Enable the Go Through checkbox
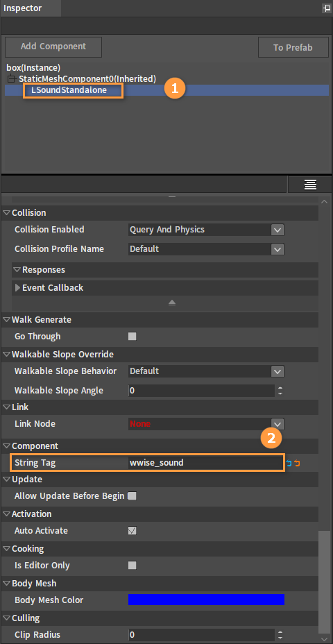The image size is (333, 644). pos(133,337)
